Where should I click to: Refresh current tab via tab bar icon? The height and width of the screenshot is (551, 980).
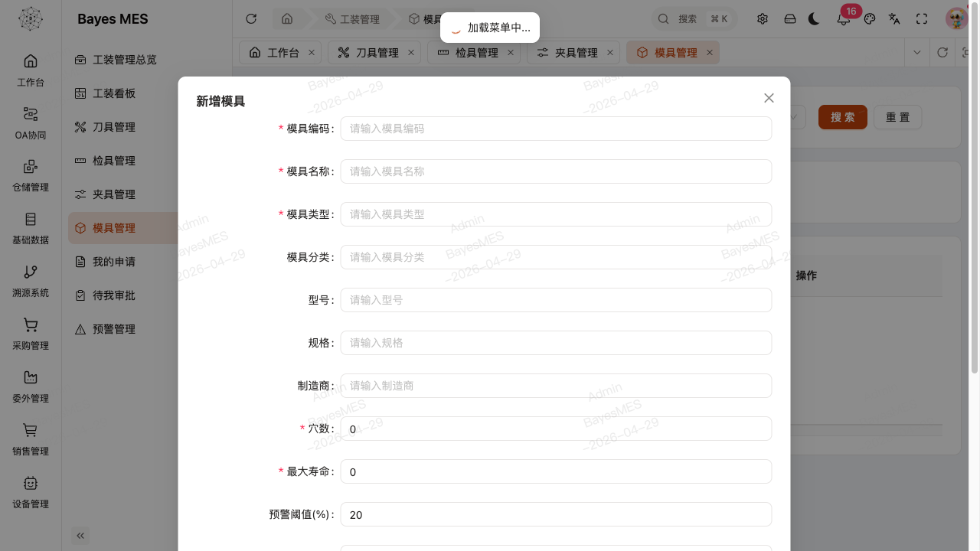pyautogui.click(x=942, y=53)
